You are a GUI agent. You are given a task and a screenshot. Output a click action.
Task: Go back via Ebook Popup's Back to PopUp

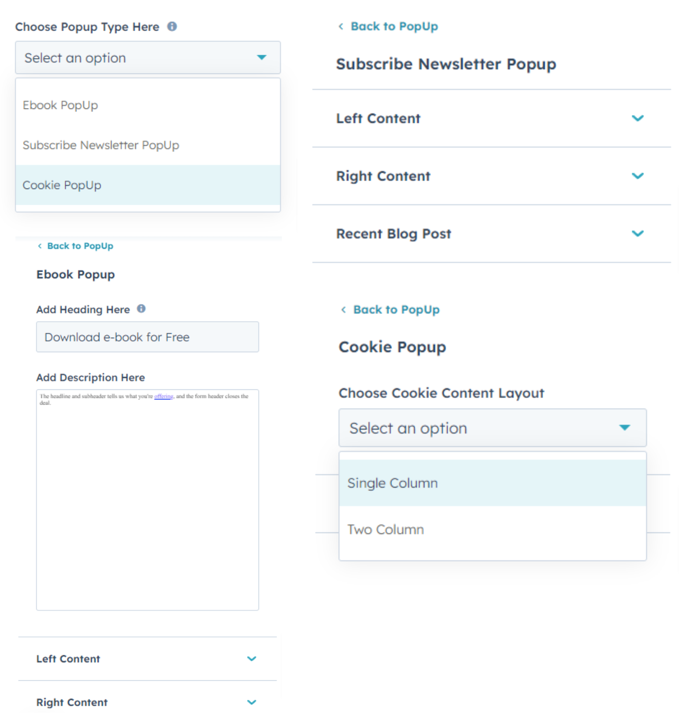point(80,246)
